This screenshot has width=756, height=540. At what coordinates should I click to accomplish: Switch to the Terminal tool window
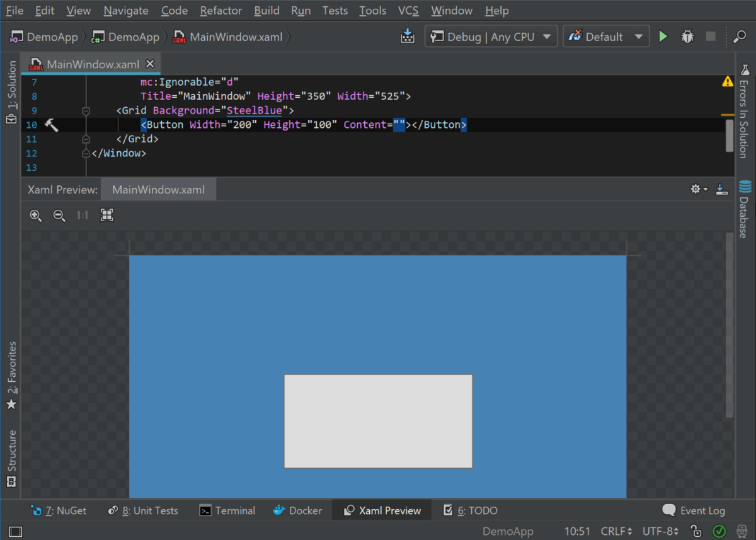tap(227, 510)
